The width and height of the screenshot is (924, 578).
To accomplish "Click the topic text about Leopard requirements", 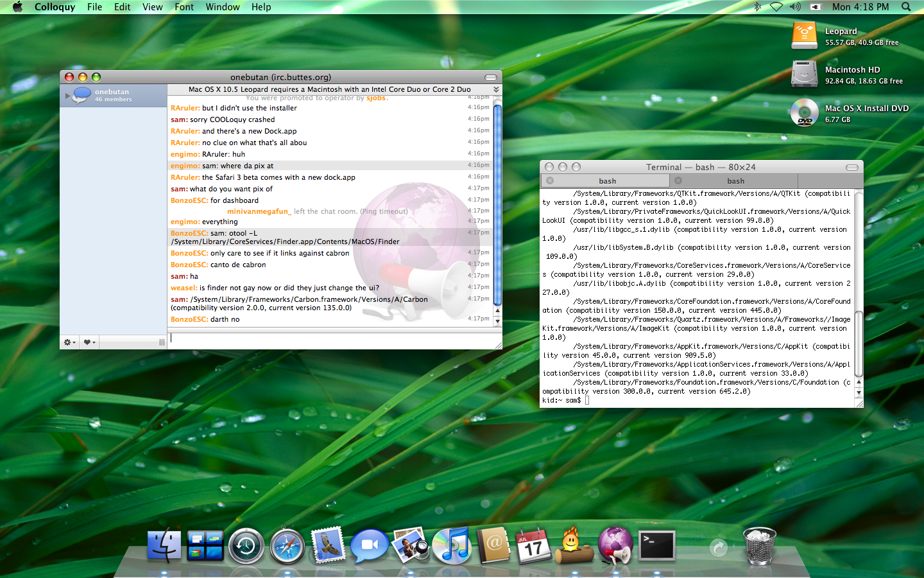I will (330, 89).
